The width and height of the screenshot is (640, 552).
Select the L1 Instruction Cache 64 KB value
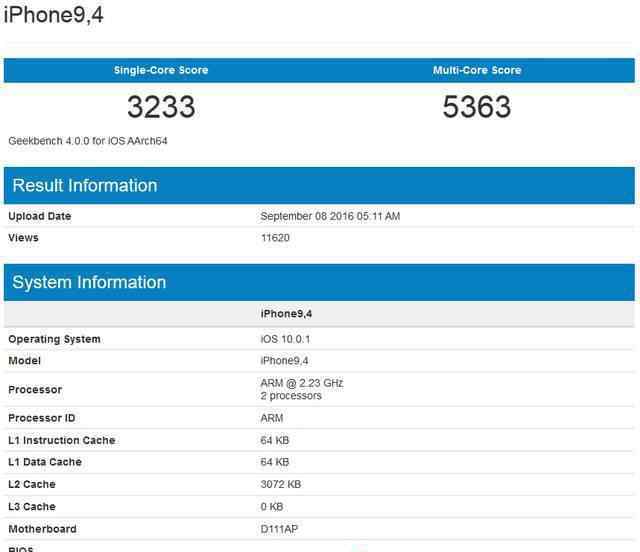[x=275, y=441]
